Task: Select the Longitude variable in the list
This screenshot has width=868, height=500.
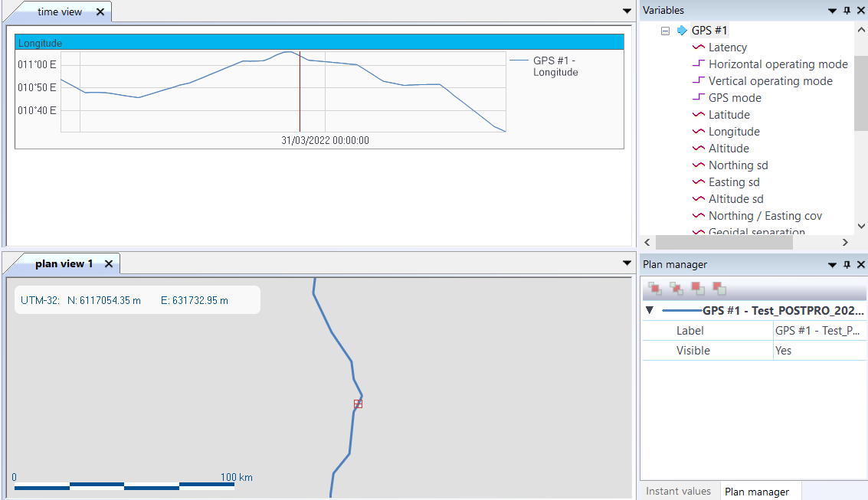Action: (733, 132)
